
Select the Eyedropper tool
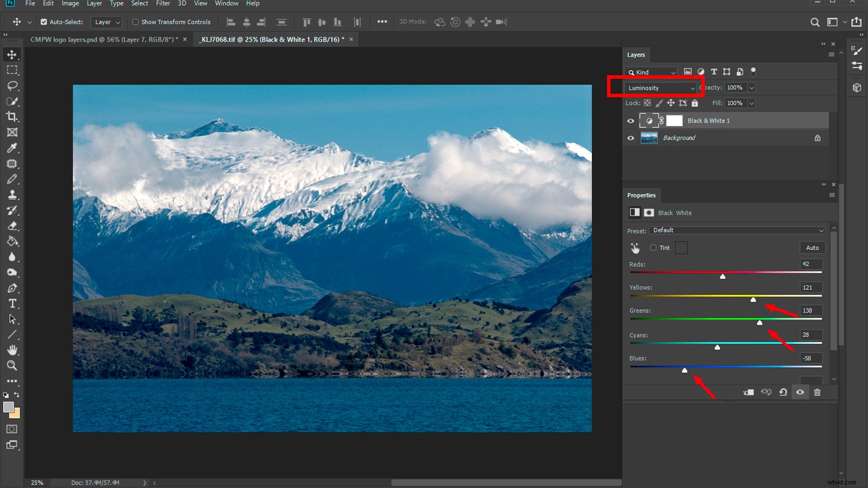coord(12,148)
